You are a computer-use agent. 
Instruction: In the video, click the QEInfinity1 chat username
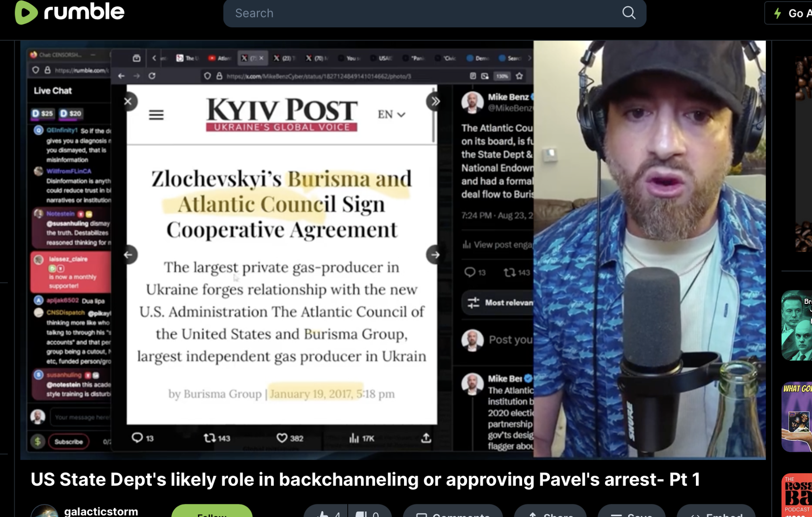pyautogui.click(x=62, y=130)
